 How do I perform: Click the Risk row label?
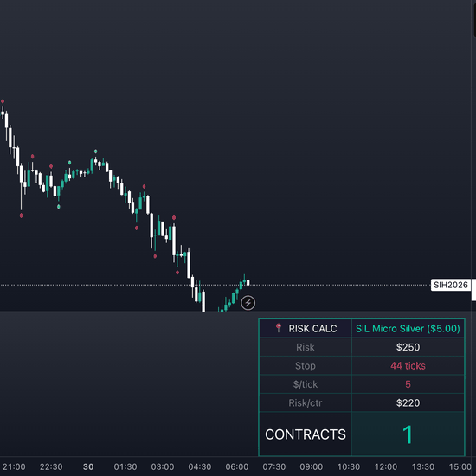coord(306,347)
